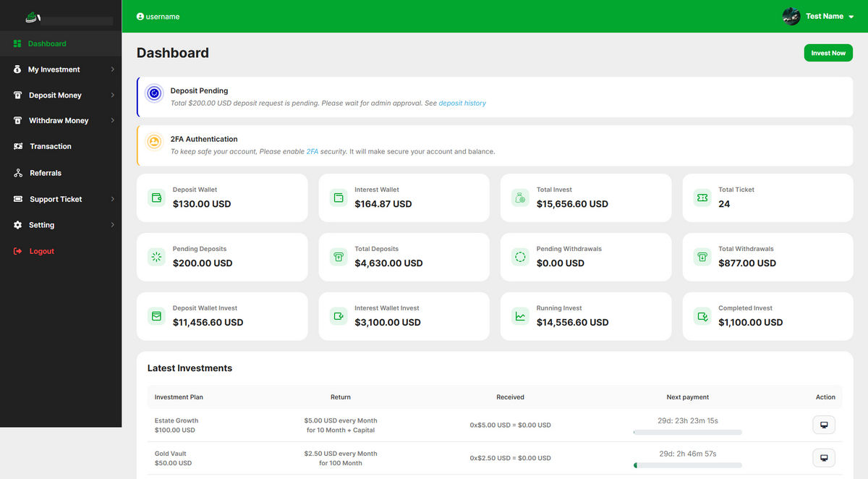
Task: Click the Referrals network icon
Action: [x=18, y=173]
